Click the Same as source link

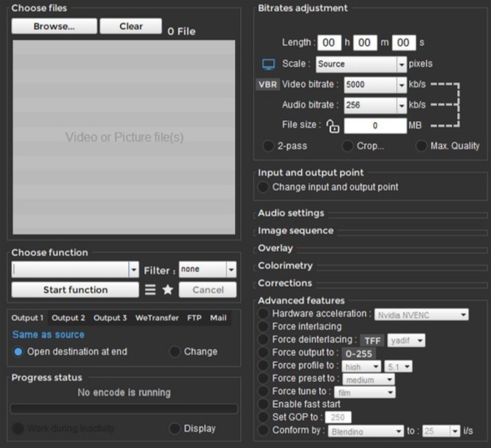[48, 335]
